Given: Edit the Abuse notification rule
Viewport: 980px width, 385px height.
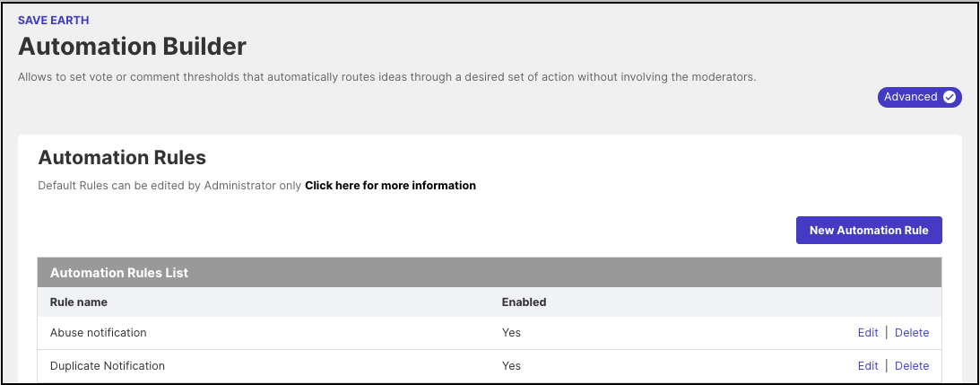Looking at the screenshot, I should 867,332.
